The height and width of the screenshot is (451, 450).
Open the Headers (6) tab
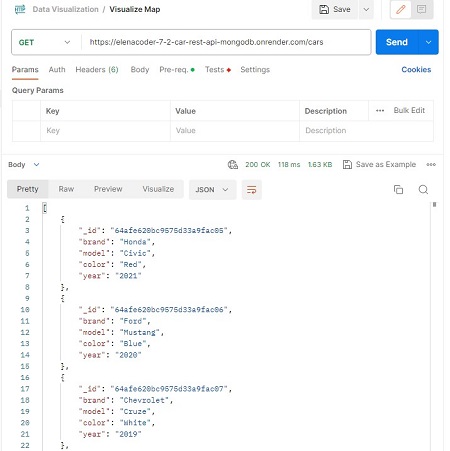click(x=97, y=70)
